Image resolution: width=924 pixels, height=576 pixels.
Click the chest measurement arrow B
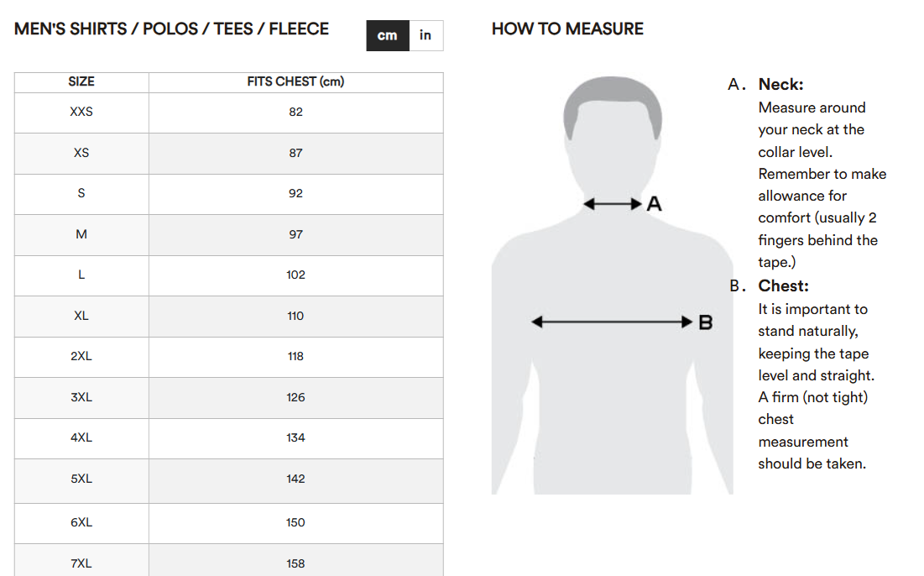coord(612,322)
